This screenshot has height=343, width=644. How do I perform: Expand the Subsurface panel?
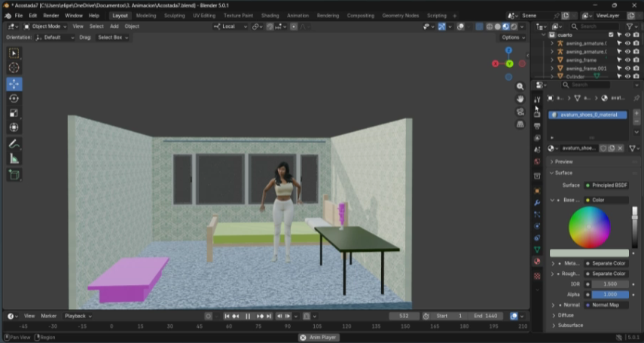[x=570, y=325]
